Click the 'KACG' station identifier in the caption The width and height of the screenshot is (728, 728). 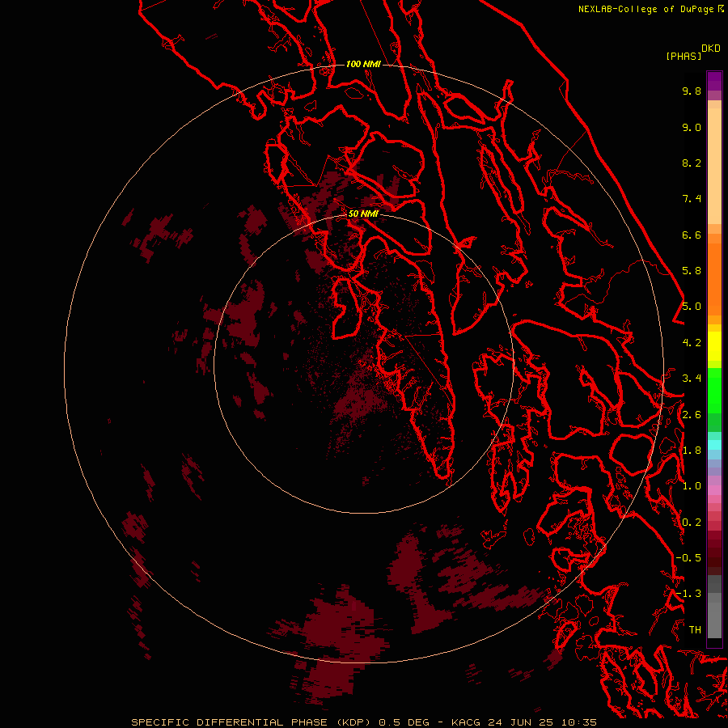(x=467, y=722)
